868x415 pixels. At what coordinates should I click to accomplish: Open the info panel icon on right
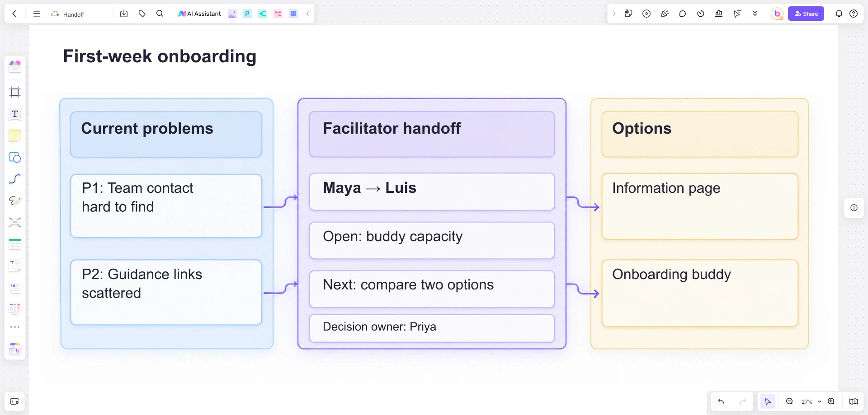point(854,208)
